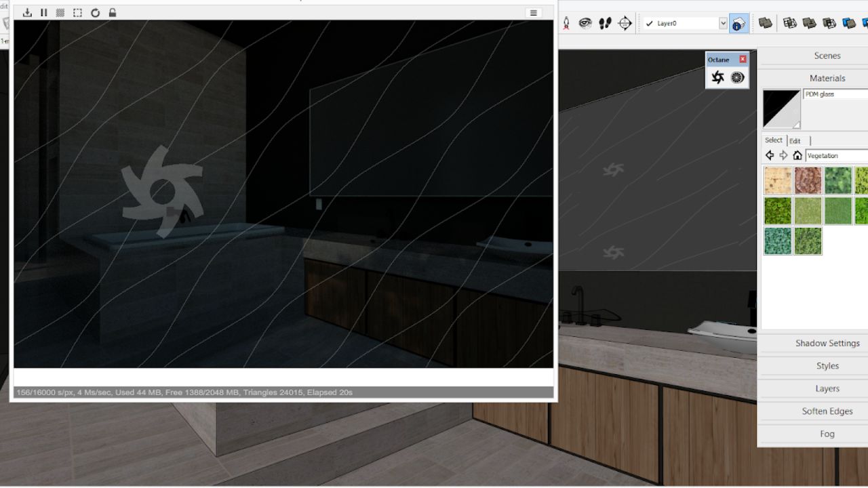The image size is (868, 488).
Task: Toggle checkerboard alpha display in render window
Action: click(60, 12)
